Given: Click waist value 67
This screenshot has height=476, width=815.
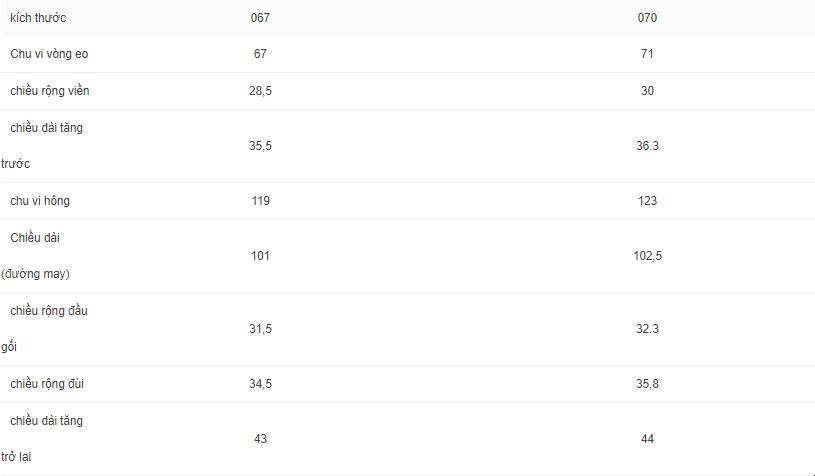Looking at the screenshot, I should tap(260, 54).
